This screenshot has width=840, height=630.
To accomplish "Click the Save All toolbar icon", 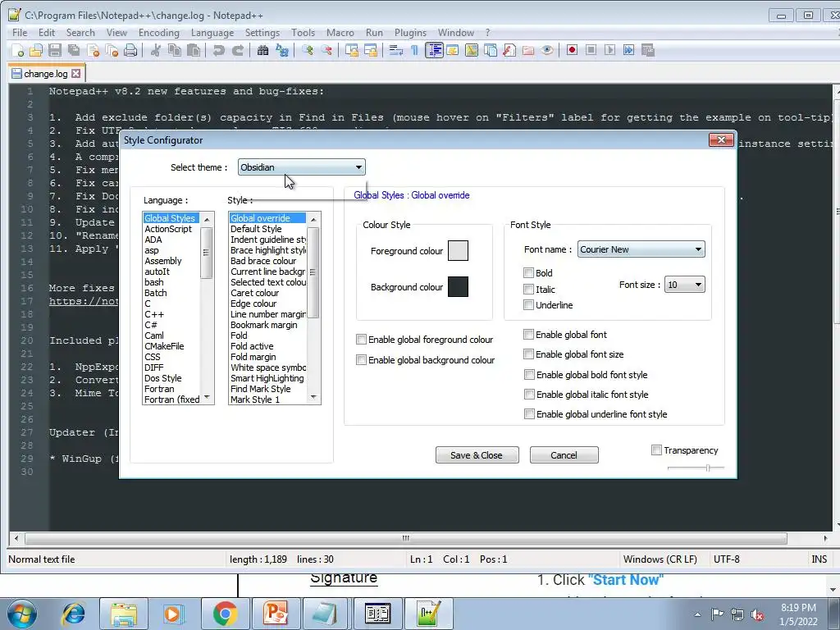I will [x=74, y=50].
